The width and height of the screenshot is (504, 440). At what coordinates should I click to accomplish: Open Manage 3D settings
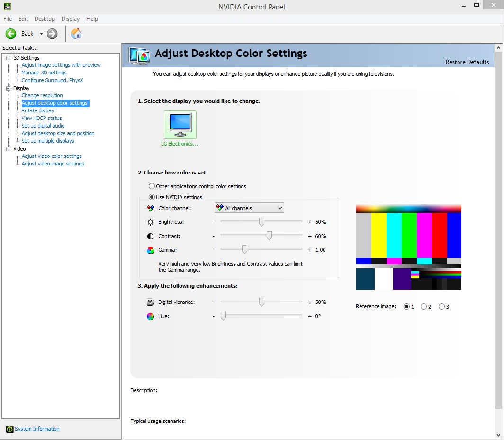coord(44,73)
